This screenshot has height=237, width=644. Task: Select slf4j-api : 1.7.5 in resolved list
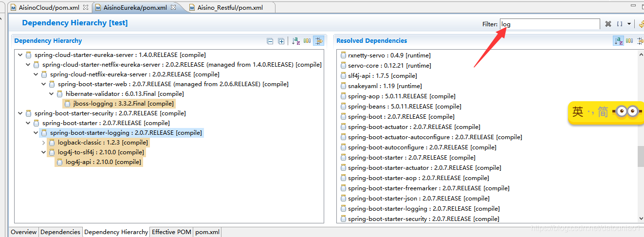[379, 76]
